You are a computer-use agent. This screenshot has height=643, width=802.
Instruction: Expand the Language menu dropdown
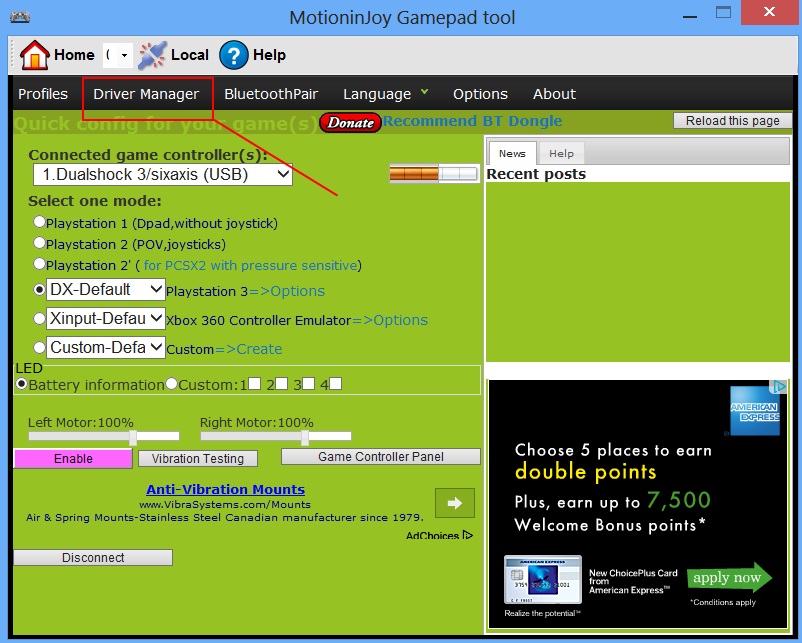[x=385, y=94]
